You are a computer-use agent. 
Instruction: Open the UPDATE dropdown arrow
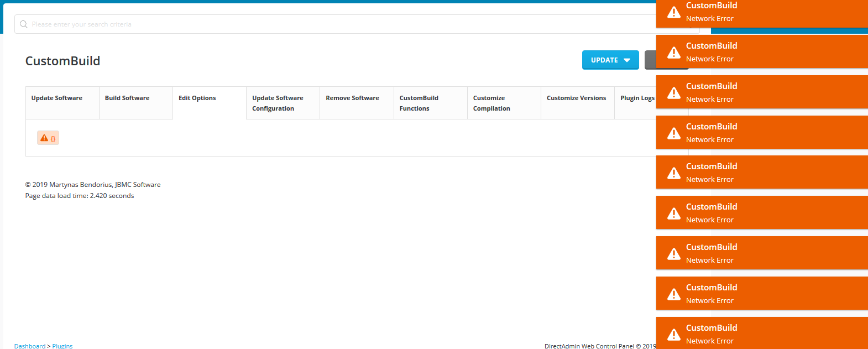(x=627, y=60)
